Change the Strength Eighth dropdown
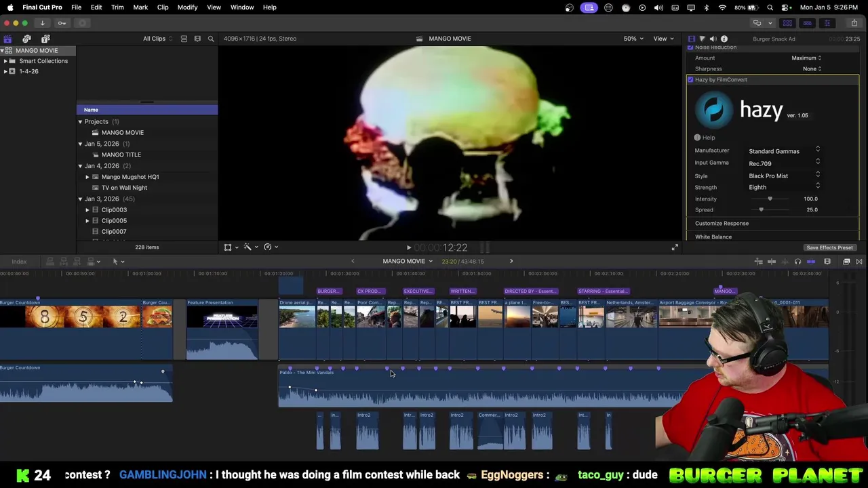Viewport: 868px width, 488px height. click(x=784, y=188)
